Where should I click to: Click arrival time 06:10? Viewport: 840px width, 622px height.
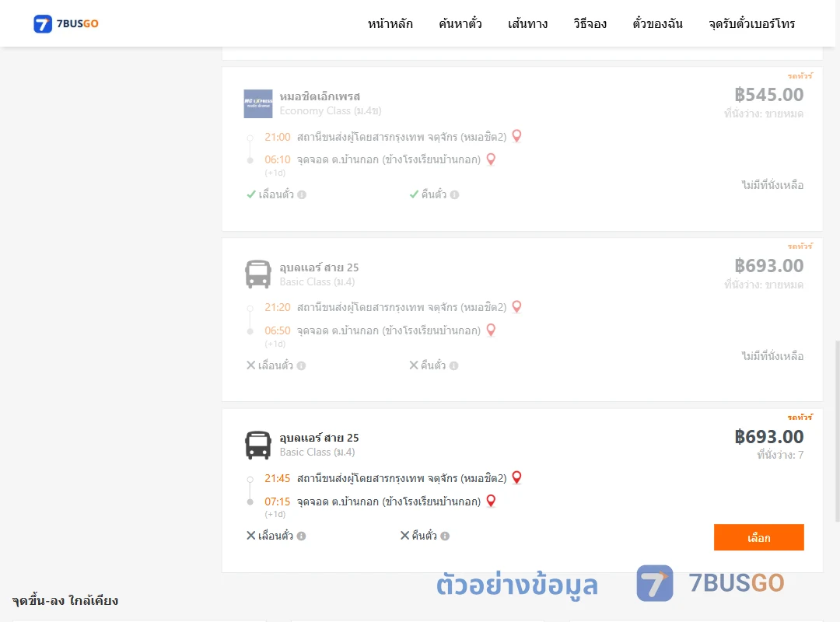(x=278, y=159)
